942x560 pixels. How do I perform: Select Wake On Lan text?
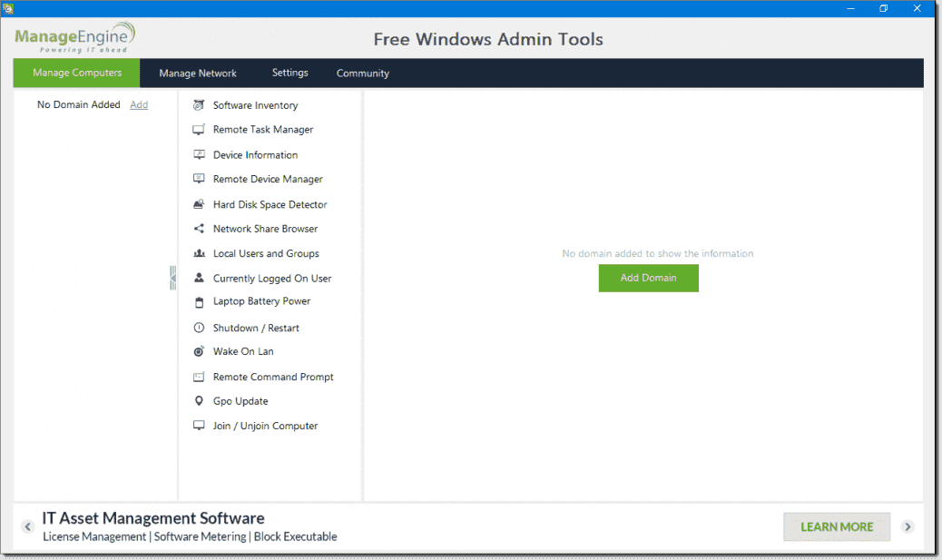pos(243,351)
